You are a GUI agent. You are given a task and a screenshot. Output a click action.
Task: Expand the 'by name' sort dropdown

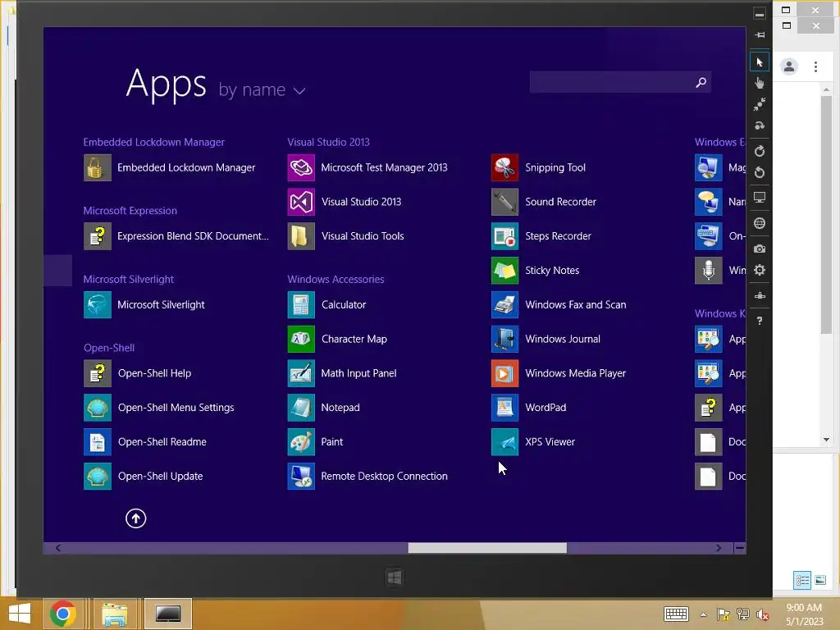(x=262, y=90)
